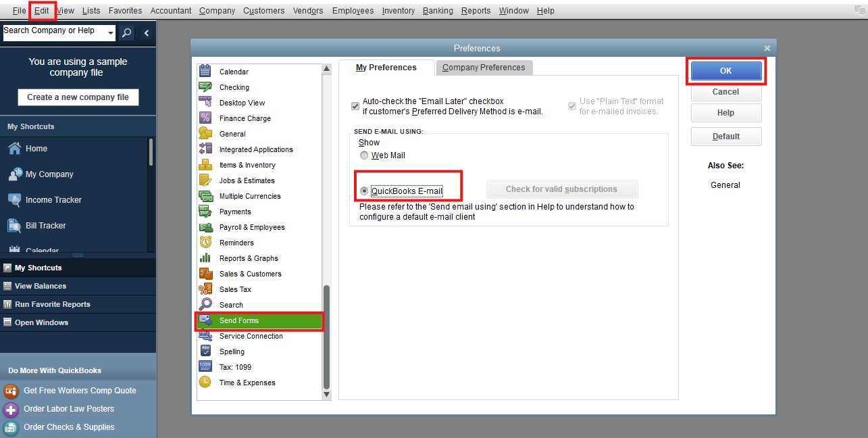
Task: Click the Items & Inventory icon
Action: pyautogui.click(x=206, y=164)
